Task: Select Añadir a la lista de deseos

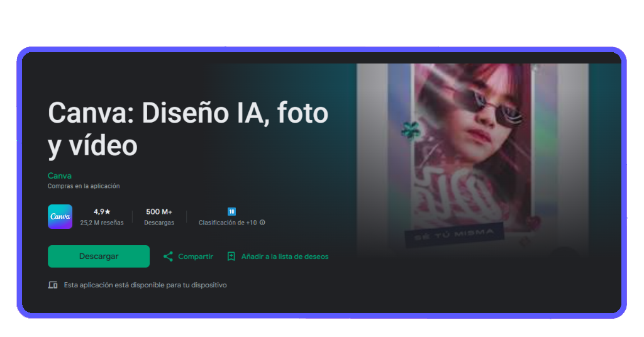Action: point(285,257)
